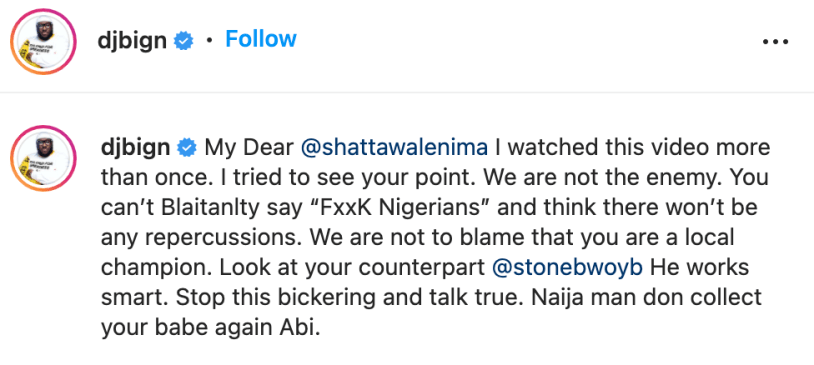This screenshot has height=365, width=814.
Task: Open djbign's story from header avatar
Action: [x=43, y=42]
